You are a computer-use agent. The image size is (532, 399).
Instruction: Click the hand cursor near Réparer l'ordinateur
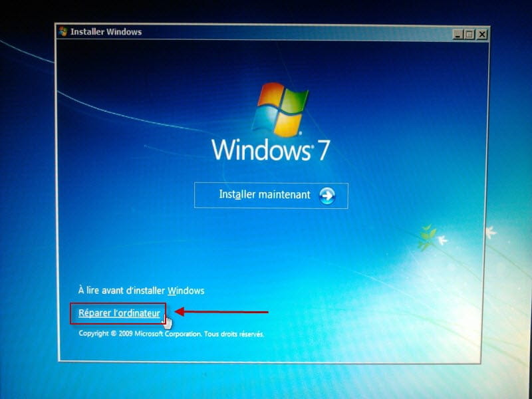coord(167,322)
